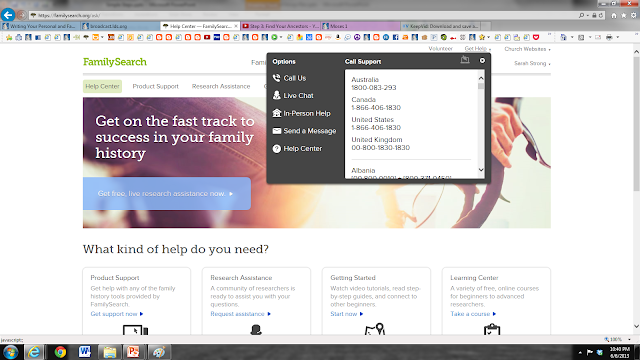Open the red Pocket bookmark icon
The height and width of the screenshot is (360, 640).
(536, 37)
